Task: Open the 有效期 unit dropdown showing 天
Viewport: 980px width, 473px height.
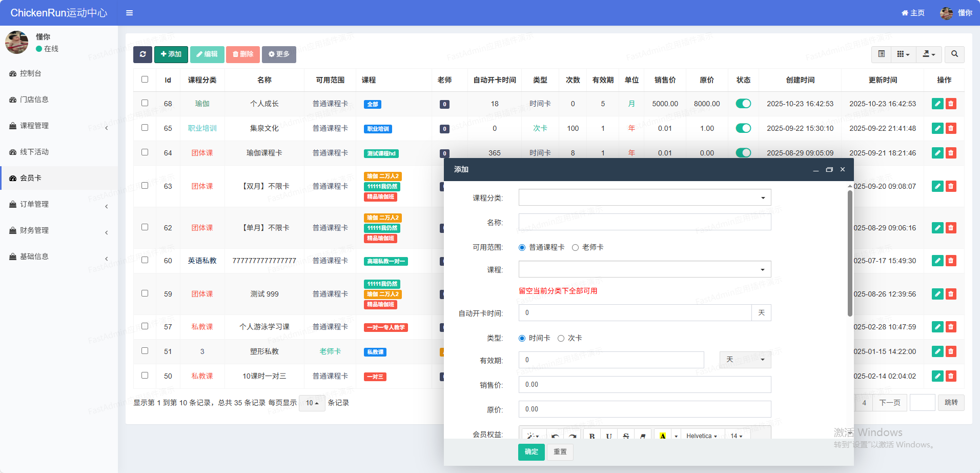Action: (745, 360)
